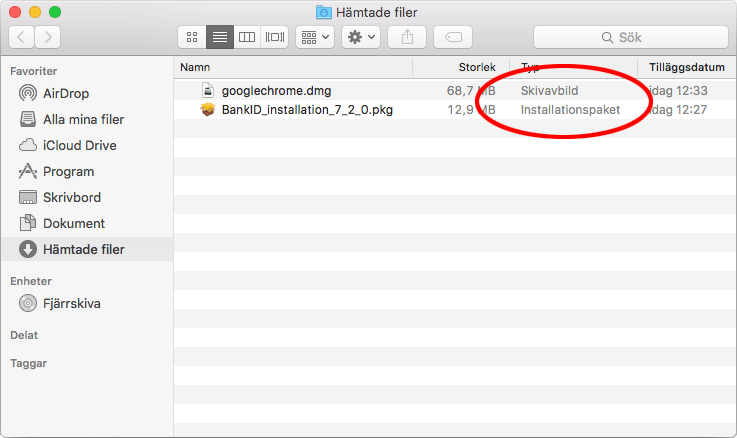Switch to Cover Flow view

pos(274,37)
